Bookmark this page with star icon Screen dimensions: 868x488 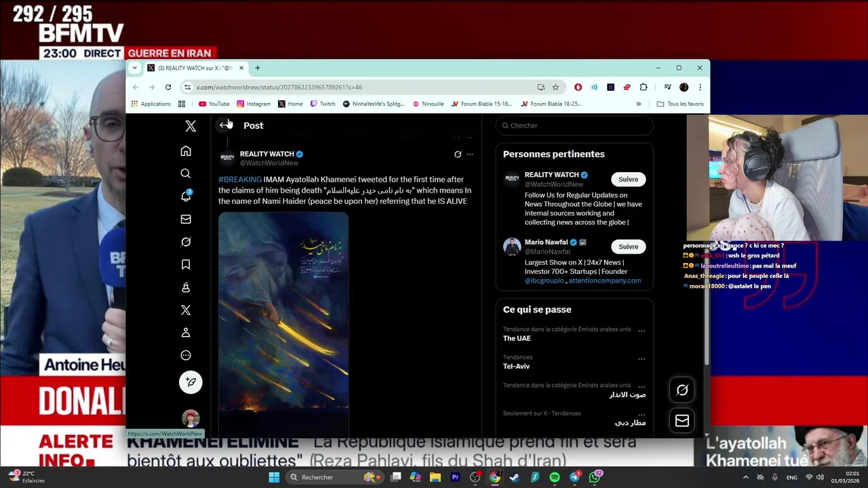(555, 87)
